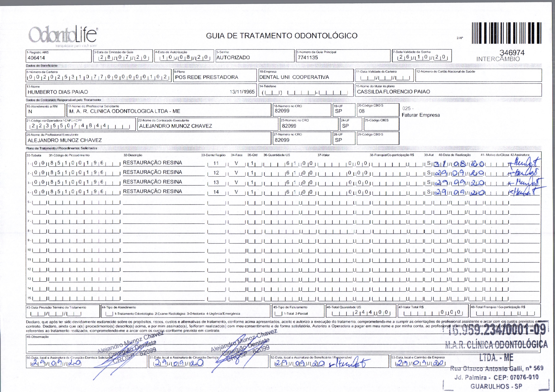Click the Tipo de Faturamento checkbox
Screen dimensions: 555x392
click(279, 313)
